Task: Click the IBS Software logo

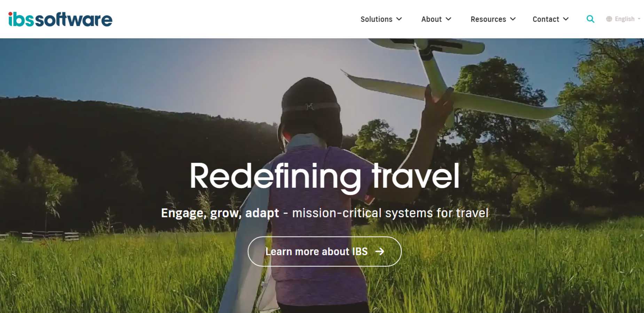Action: click(x=60, y=19)
